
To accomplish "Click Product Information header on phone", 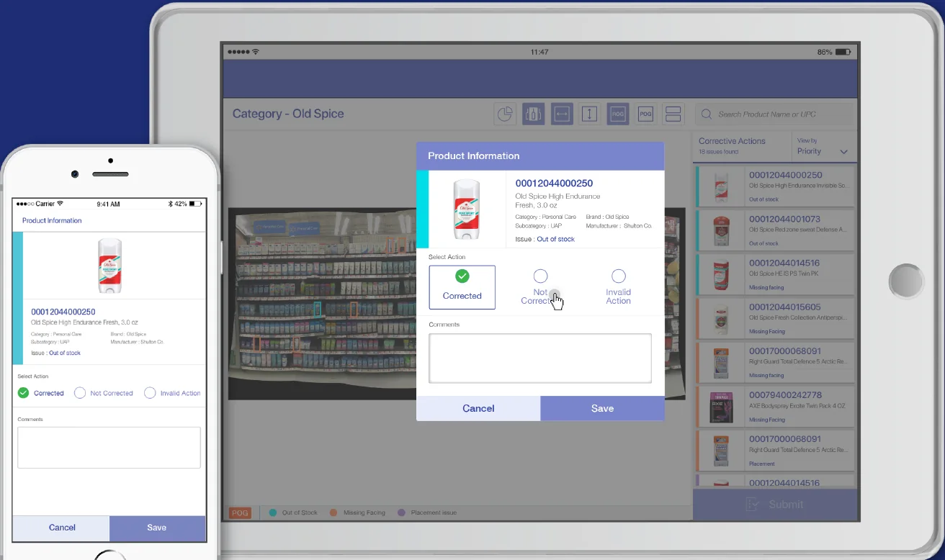I will point(52,220).
